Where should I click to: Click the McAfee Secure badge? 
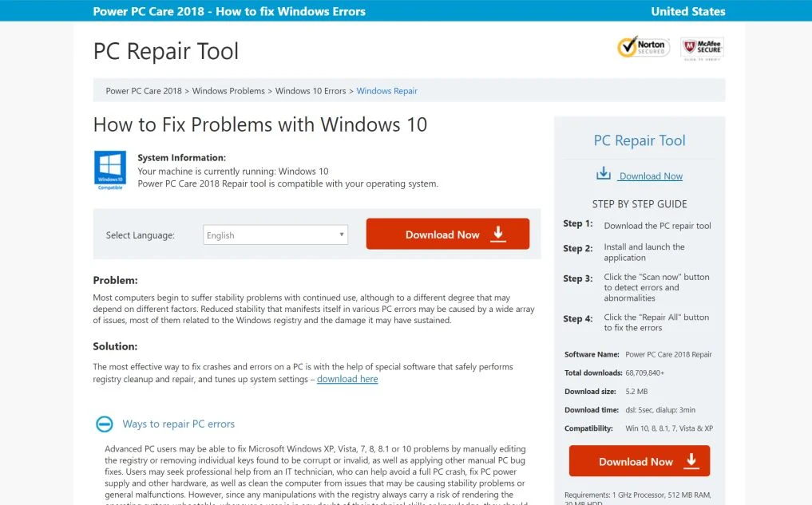coord(702,49)
